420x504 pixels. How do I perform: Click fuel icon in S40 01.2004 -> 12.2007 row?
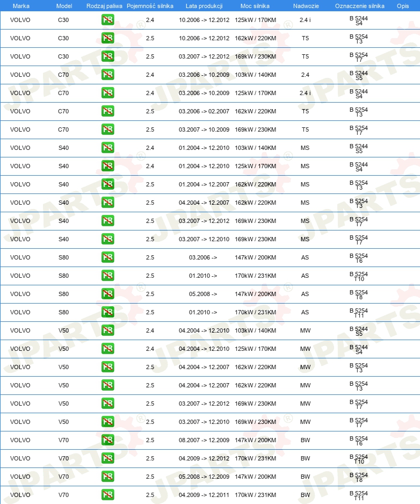[x=107, y=184]
